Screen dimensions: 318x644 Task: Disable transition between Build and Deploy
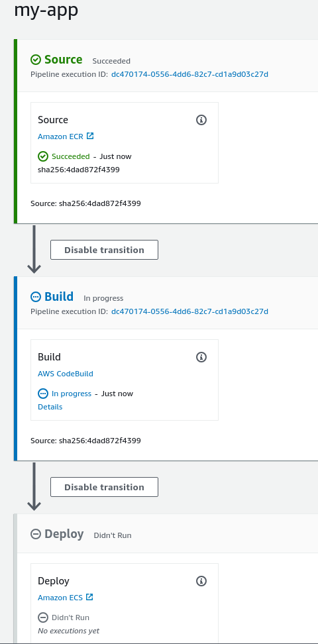[105, 487]
